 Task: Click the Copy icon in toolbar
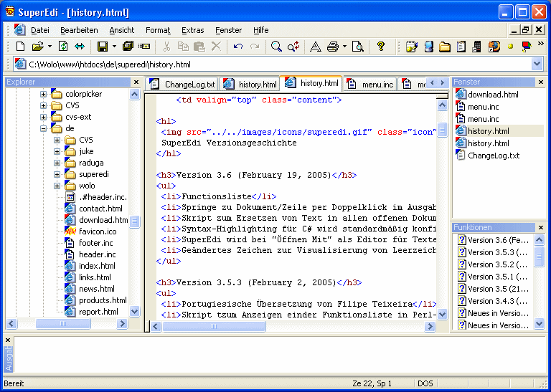point(183,47)
